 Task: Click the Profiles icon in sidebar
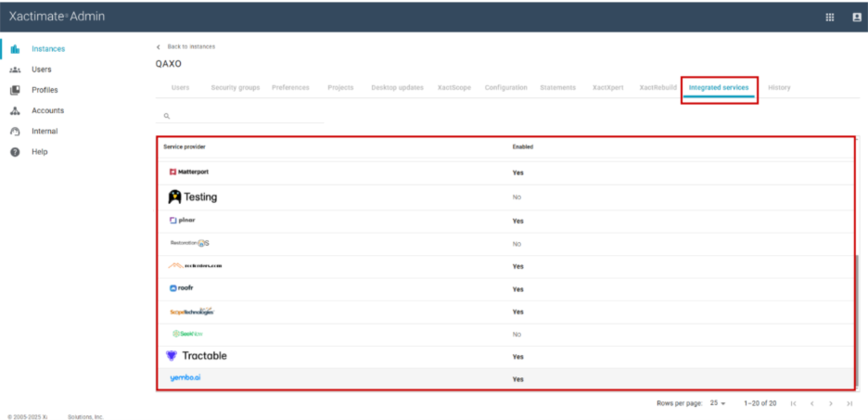click(16, 90)
